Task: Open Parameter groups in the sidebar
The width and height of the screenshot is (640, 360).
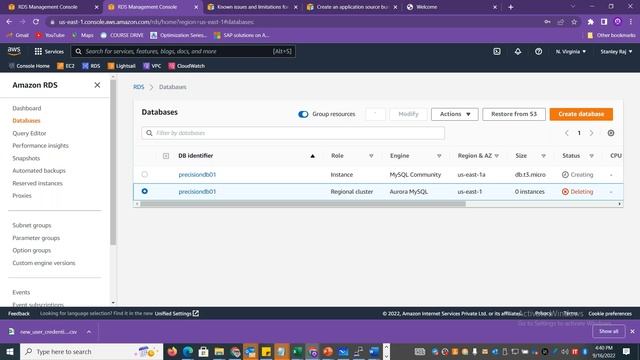Action: click(36, 238)
